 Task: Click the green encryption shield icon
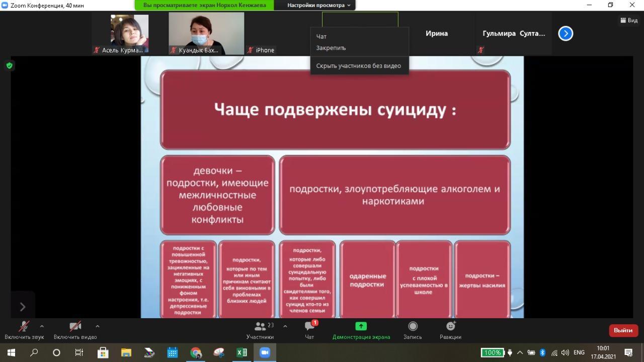(x=10, y=65)
